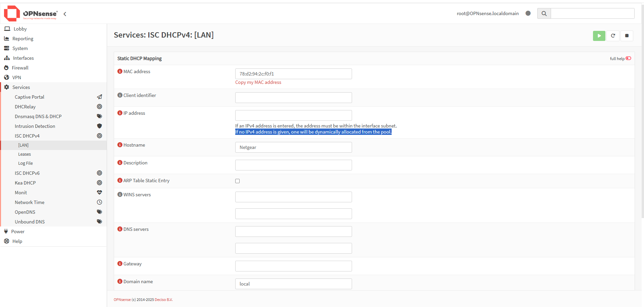Image resolution: width=644 pixels, height=307 pixels.
Task: Click the shield icon beside Intrusion Detection
Action: coord(99,126)
